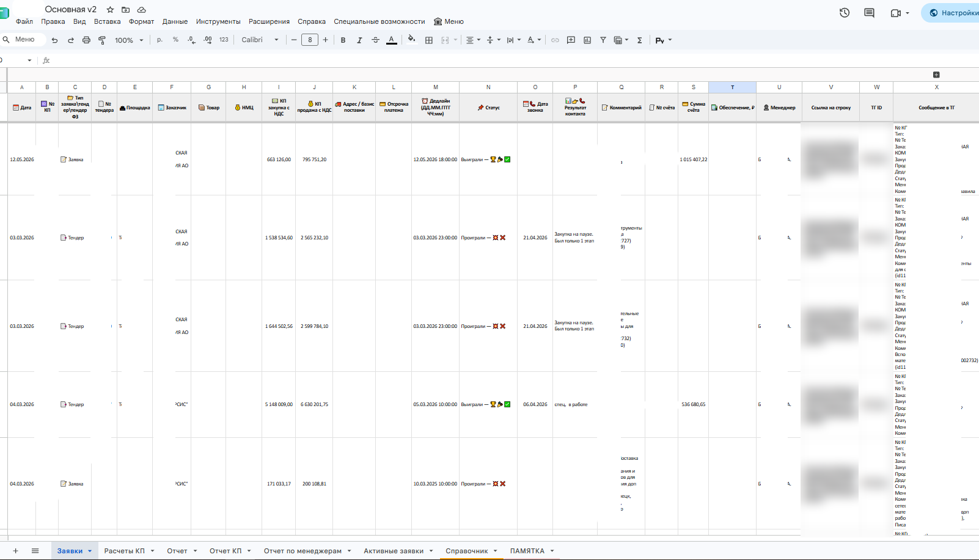This screenshot has width=979, height=560.
Task: Open the filter views dropdown
Action: coord(621,40)
